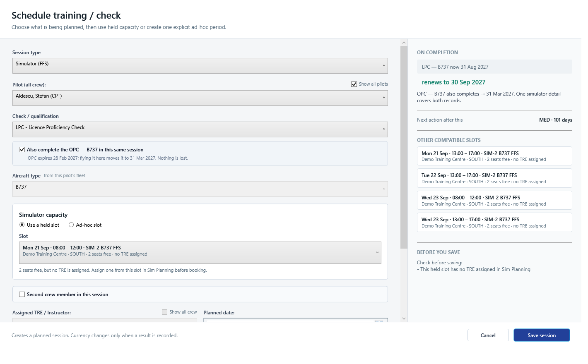This screenshot has width=588, height=364.
Task: Select the Use a held slot radio
Action: (x=22, y=225)
